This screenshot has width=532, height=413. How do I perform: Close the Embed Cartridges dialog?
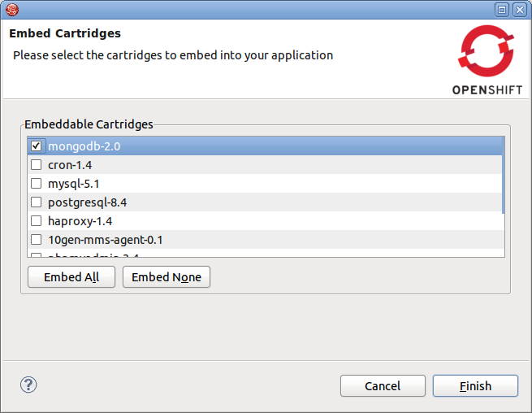(520, 10)
